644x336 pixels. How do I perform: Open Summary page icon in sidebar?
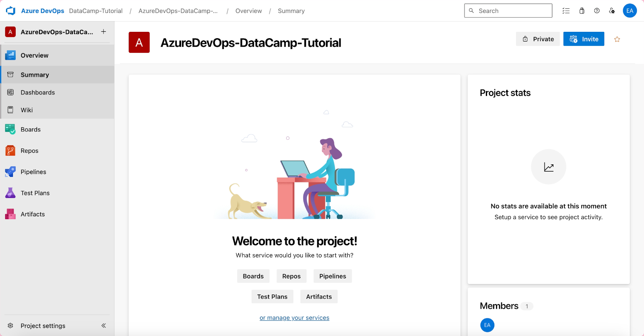tap(10, 75)
